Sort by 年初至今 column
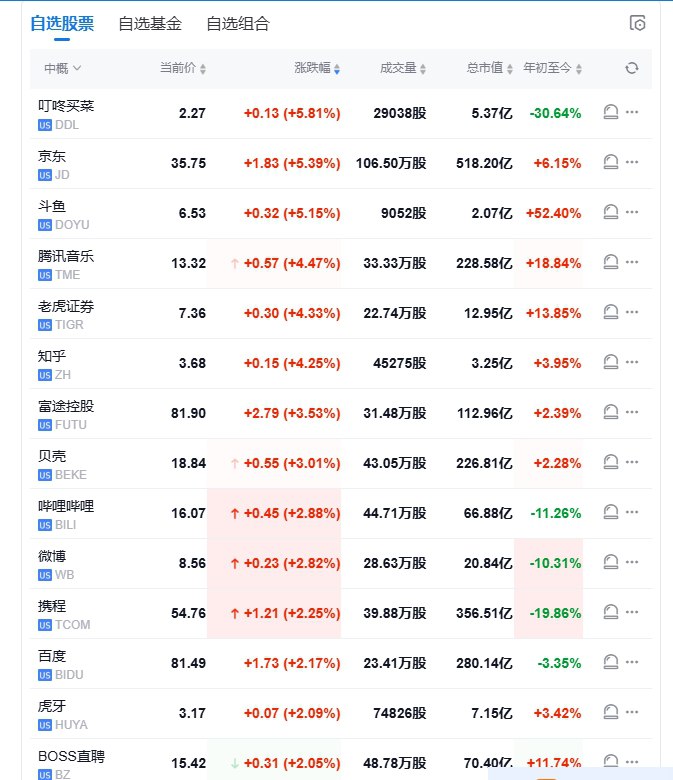 (x=552, y=68)
